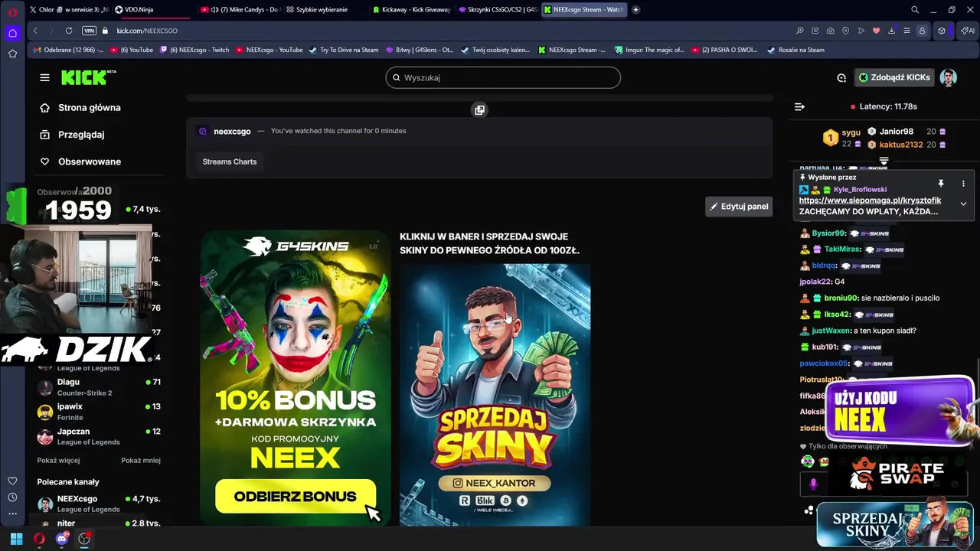Click sygu top gifter name

point(851,133)
